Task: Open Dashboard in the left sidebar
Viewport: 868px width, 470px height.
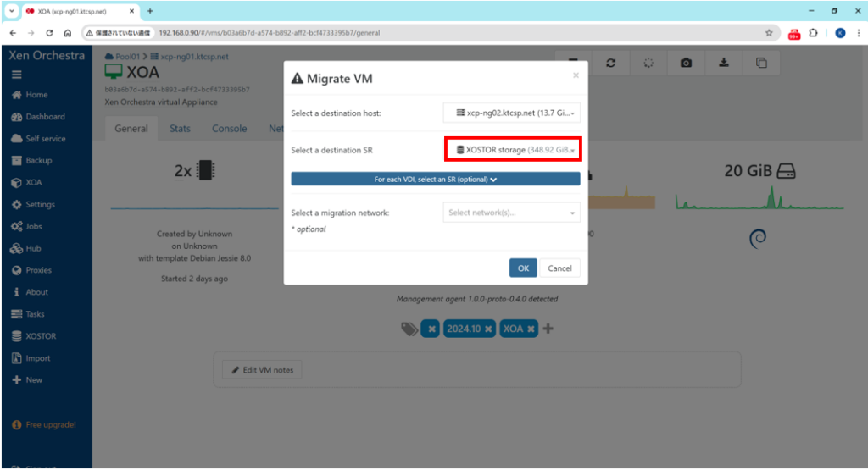Action: (44, 117)
